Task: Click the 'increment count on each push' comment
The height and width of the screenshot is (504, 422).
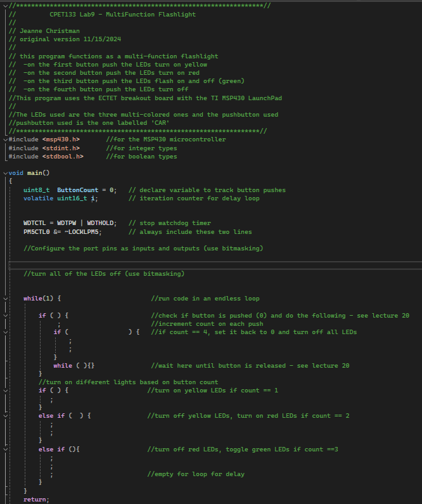Action: [207, 324]
